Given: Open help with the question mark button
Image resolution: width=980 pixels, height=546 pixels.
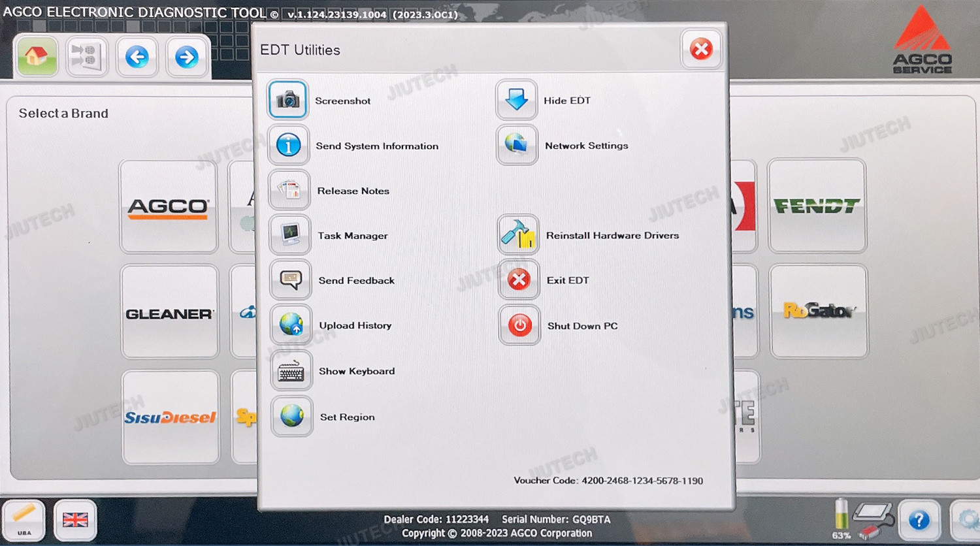Looking at the screenshot, I should coord(919,520).
